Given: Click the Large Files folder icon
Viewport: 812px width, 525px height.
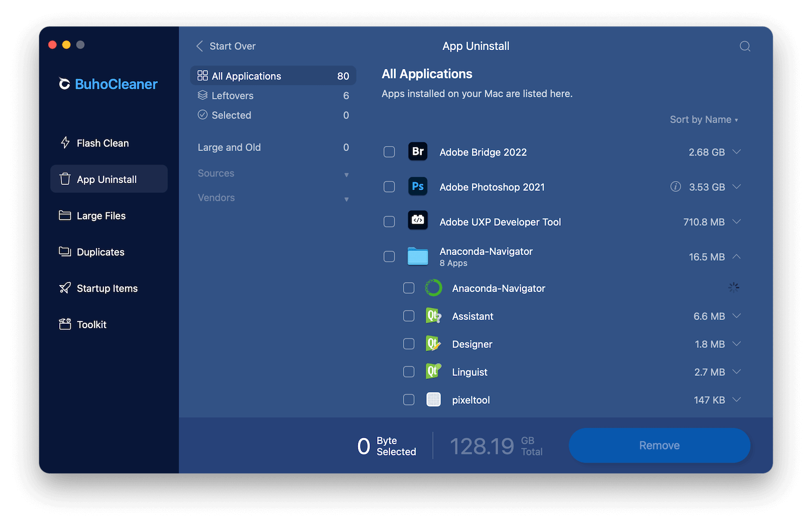Looking at the screenshot, I should 65,215.
